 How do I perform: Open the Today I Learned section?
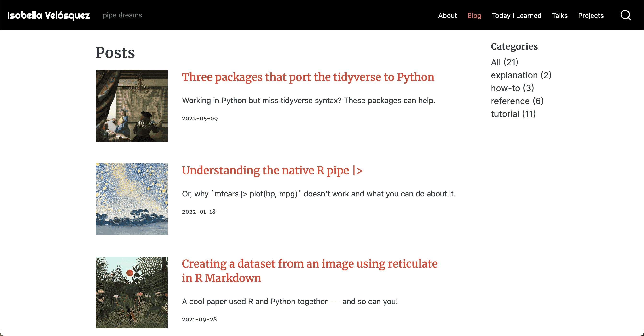(x=516, y=16)
